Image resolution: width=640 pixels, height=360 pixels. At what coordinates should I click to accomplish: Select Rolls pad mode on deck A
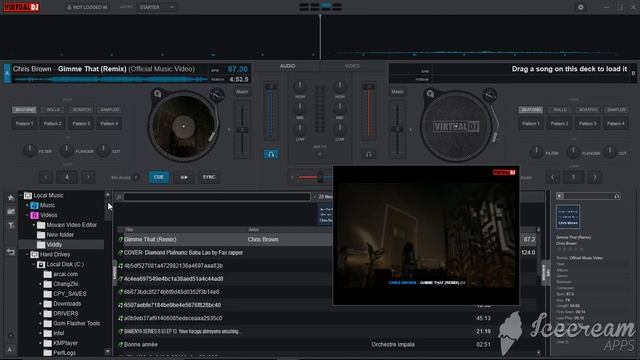(53, 110)
